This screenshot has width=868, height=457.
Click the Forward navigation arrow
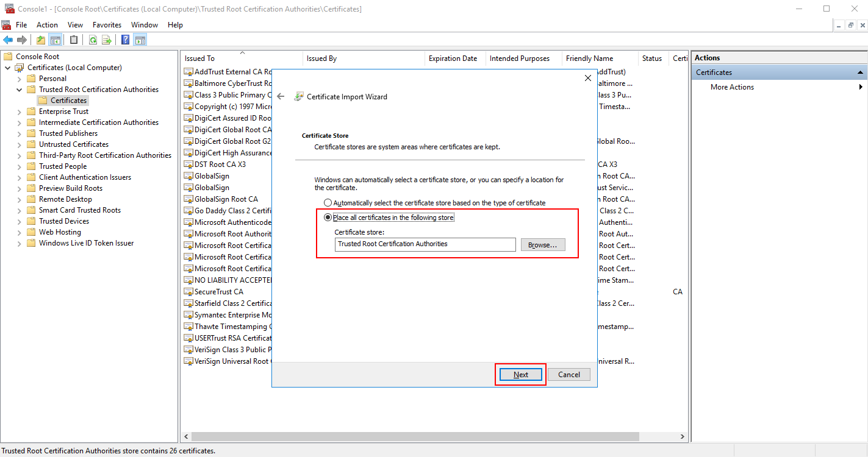coord(22,40)
